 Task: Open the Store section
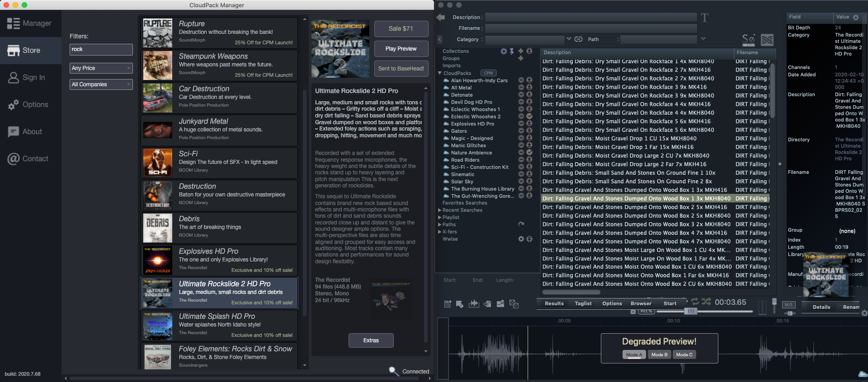click(30, 51)
